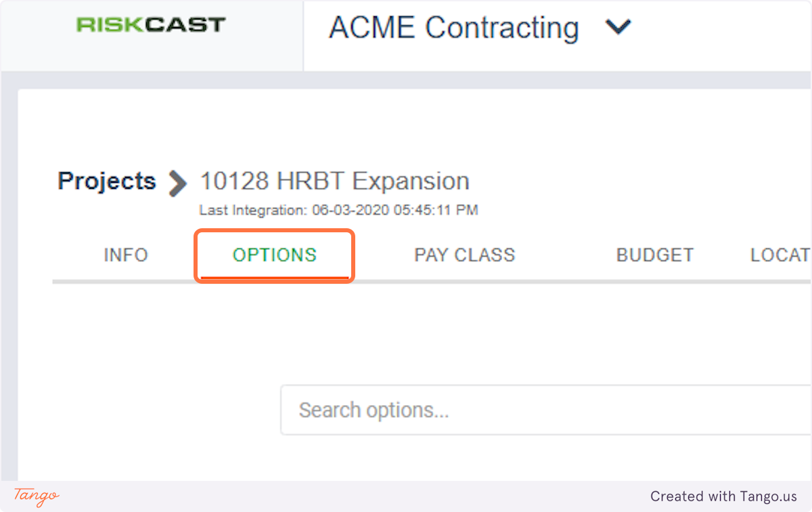Viewport: 812px width, 512px height.
Task: Click the word HRBT in the project title
Action: click(x=311, y=182)
